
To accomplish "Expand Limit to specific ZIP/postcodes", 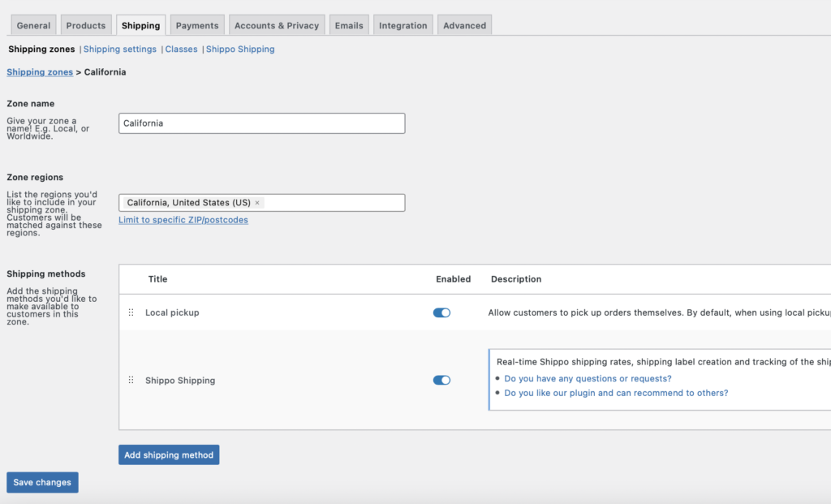I will 183,220.
